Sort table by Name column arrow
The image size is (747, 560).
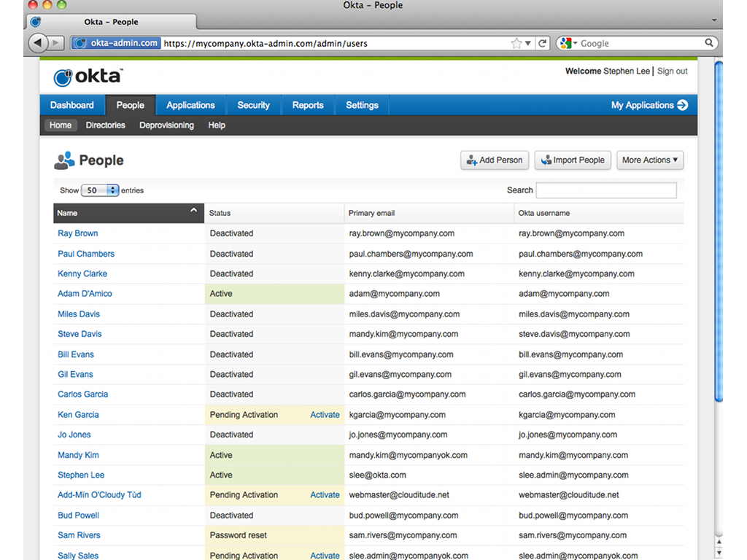(x=193, y=211)
